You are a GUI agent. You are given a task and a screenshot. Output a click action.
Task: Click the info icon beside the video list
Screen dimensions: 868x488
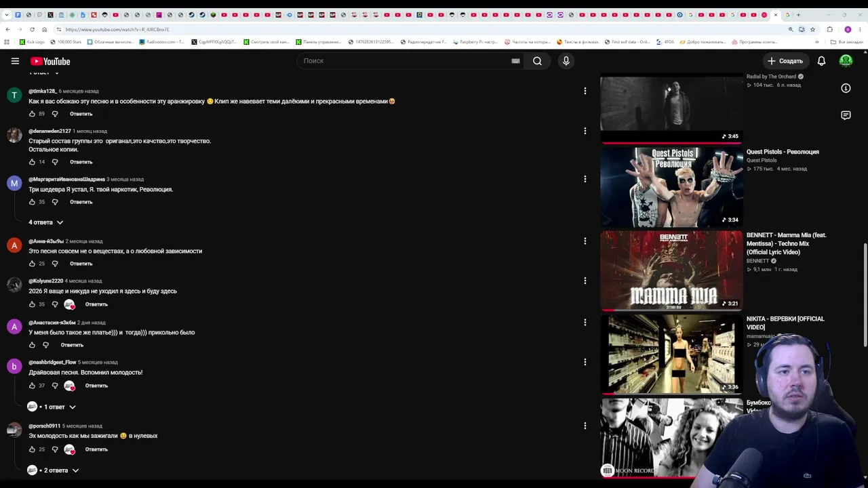pyautogui.click(x=846, y=88)
